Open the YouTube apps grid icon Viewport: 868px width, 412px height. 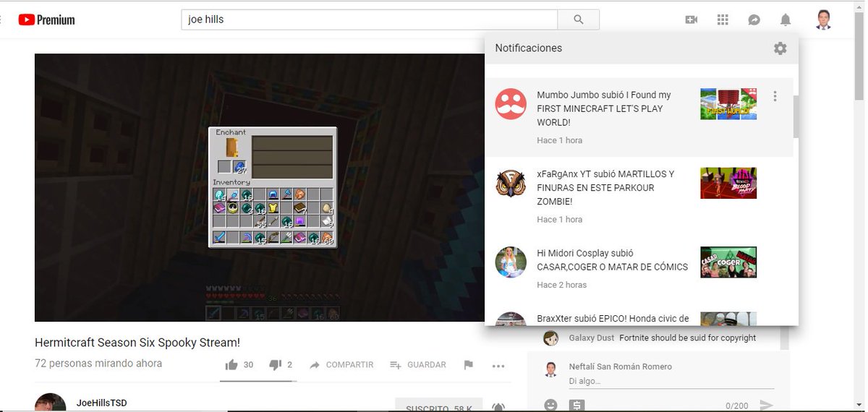(x=723, y=20)
